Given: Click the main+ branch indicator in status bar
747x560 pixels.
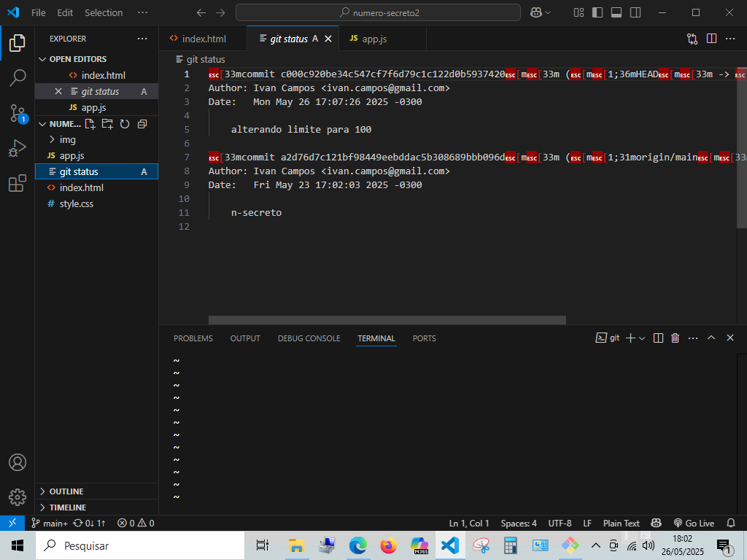Looking at the screenshot, I should [x=50, y=524].
